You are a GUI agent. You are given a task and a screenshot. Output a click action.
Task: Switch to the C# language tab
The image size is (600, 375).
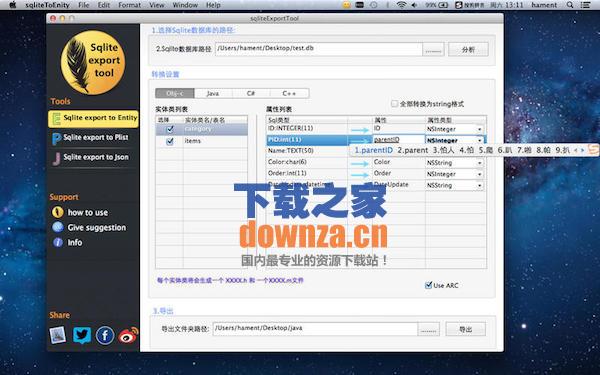(251, 93)
